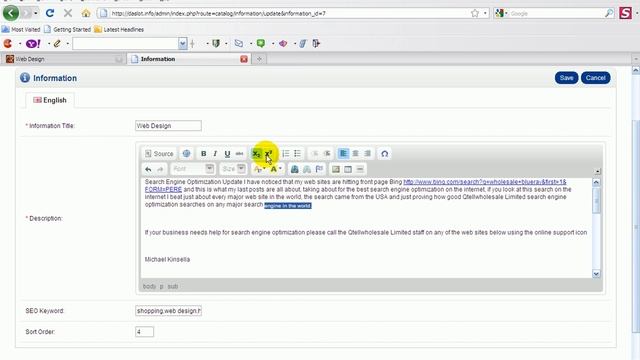This screenshot has height=360, width=640.
Task: Click the Source view button in editor
Action: [159, 154]
